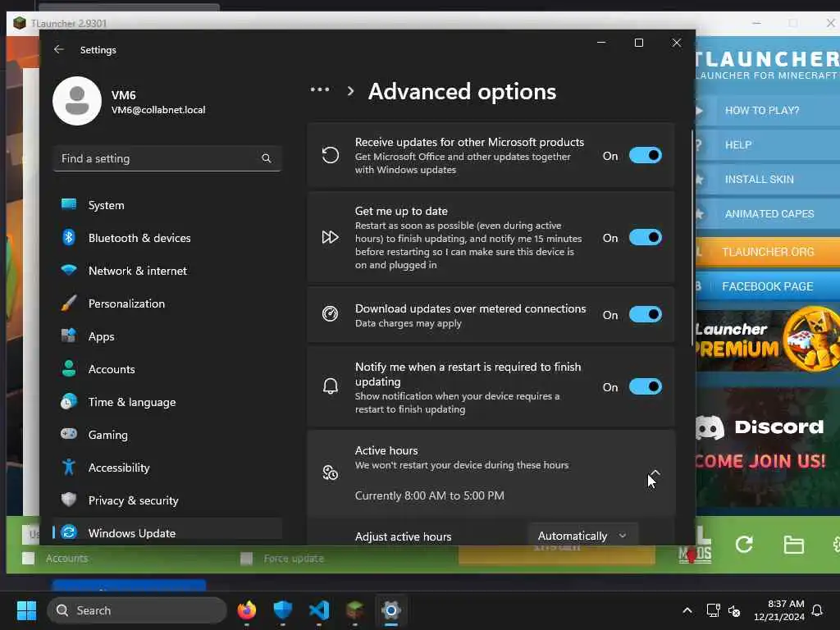Screen dimensions: 840x630
Task: Click the metered connections gauge icon
Action: pos(330,314)
